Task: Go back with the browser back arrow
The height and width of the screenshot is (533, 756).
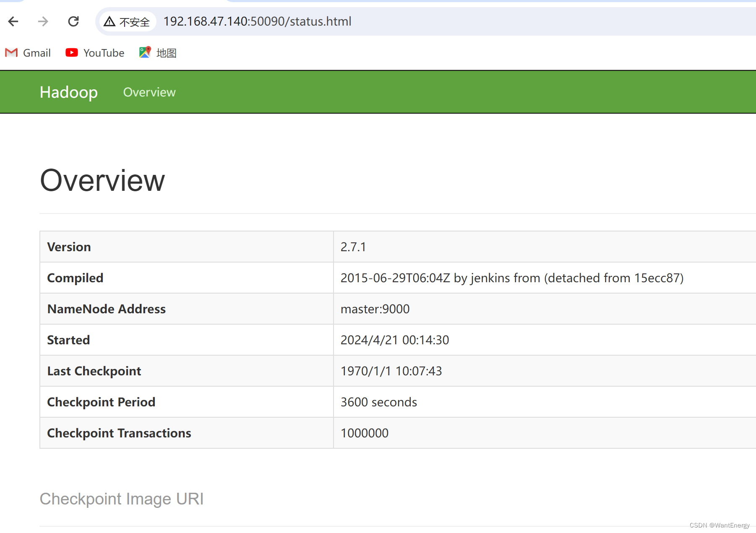Action: point(13,21)
